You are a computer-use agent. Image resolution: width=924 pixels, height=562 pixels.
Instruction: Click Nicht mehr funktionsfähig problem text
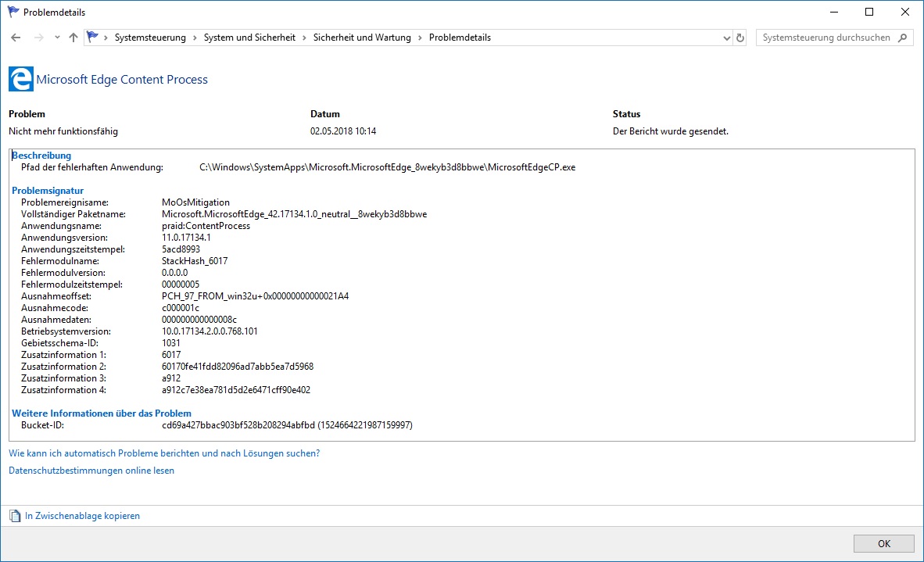[x=63, y=131]
